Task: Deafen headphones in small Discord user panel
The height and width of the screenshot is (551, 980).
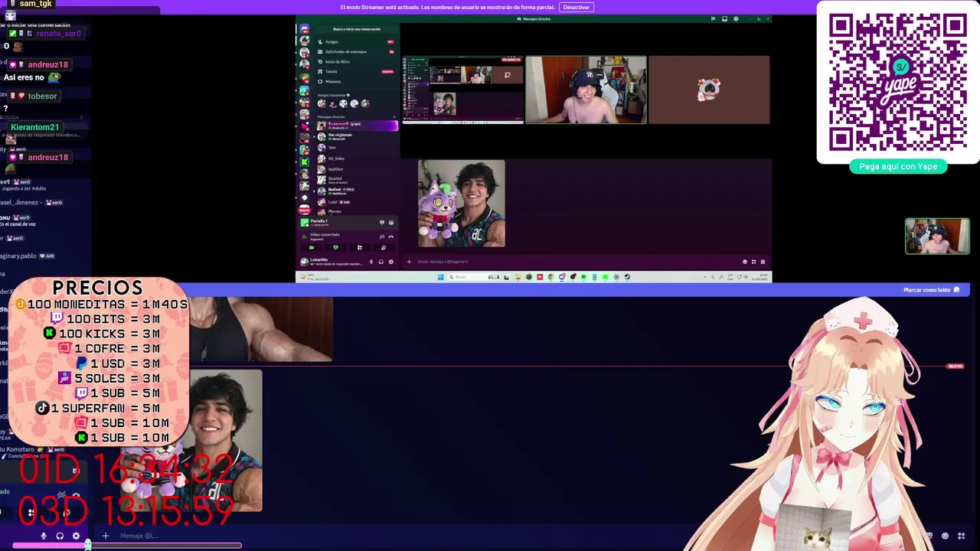Action: pyautogui.click(x=381, y=262)
